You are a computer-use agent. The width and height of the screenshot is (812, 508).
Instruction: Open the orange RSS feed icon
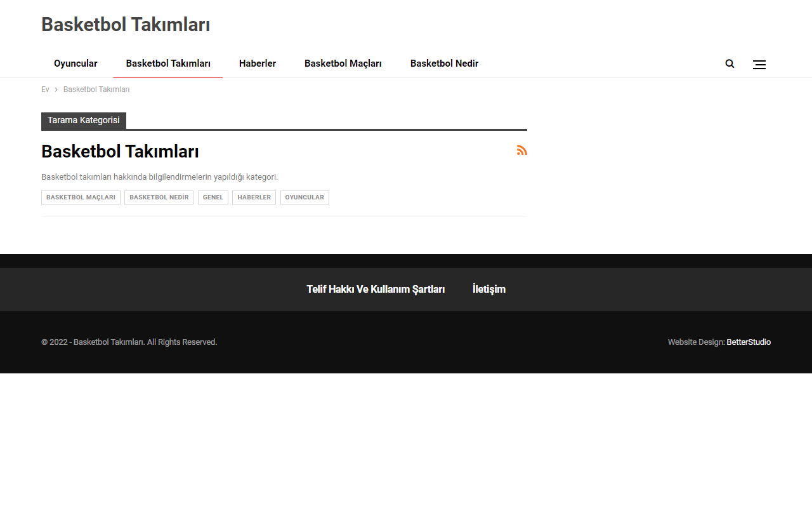(x=522, y=150)
